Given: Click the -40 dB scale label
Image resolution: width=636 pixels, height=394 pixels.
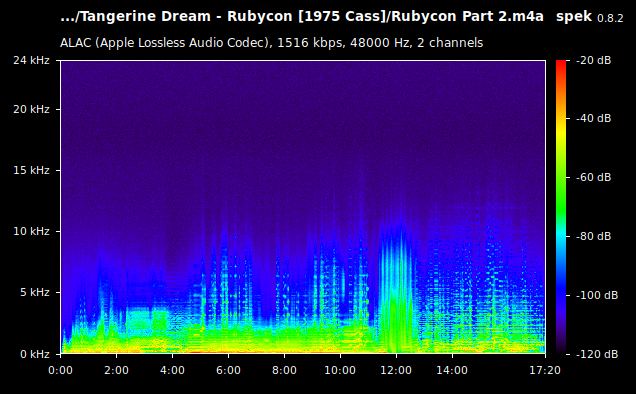Looking at the screenshot, I should point(593,118).
